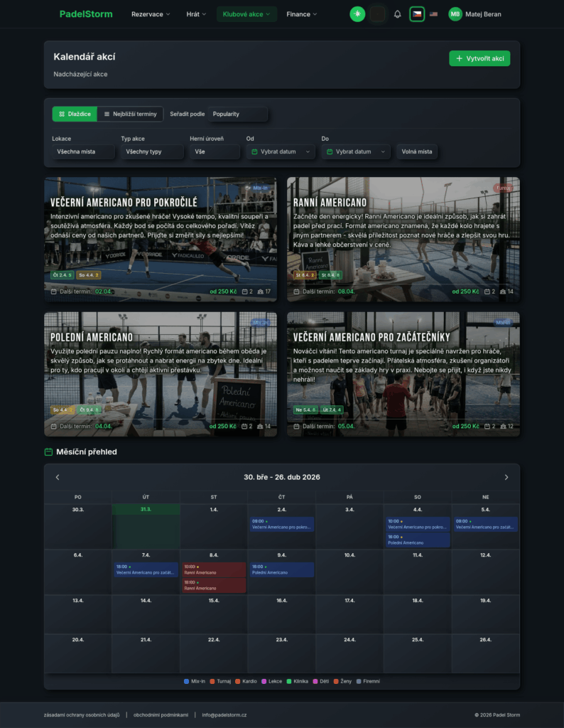
Task: Open Od Vybrat datum picker
Action: pyautogui.click(x=281, y=152)
